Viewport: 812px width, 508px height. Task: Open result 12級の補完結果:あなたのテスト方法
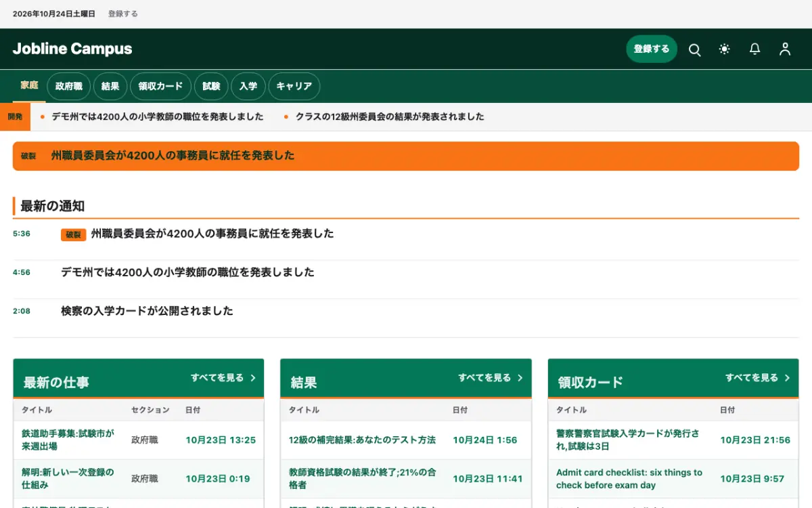(x=362, y=440)
